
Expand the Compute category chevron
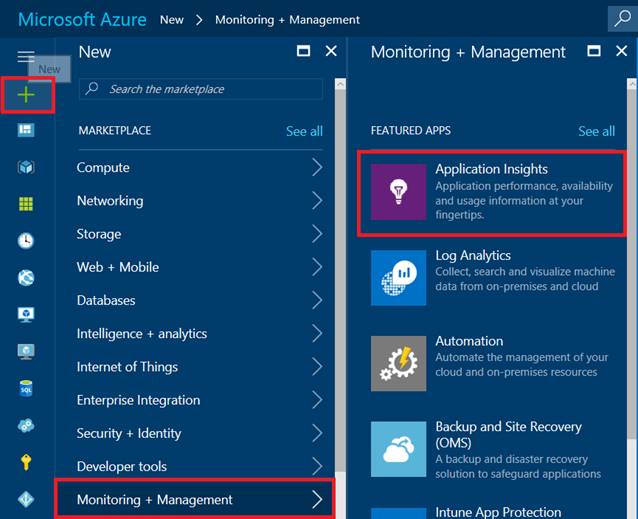point(317,167)
